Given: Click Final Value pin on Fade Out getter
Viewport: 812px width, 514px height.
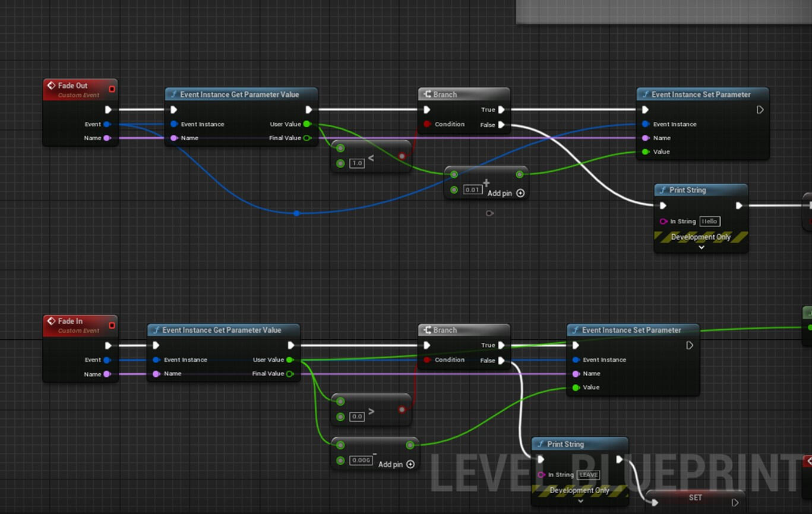Looking at the screenshot, I should point(307,138).
